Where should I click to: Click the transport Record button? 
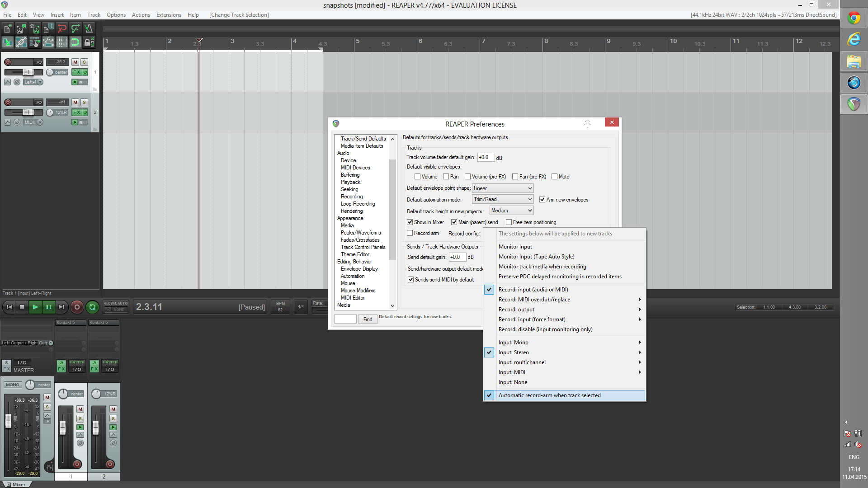pyautogui.click(x=77, y=307)
